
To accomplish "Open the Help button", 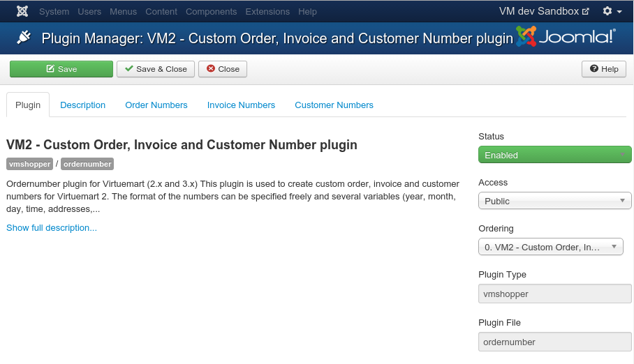I will pos(604,69).
